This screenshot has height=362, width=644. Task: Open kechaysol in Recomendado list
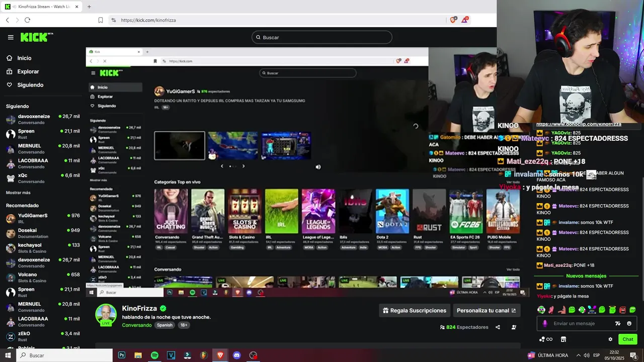43,247
